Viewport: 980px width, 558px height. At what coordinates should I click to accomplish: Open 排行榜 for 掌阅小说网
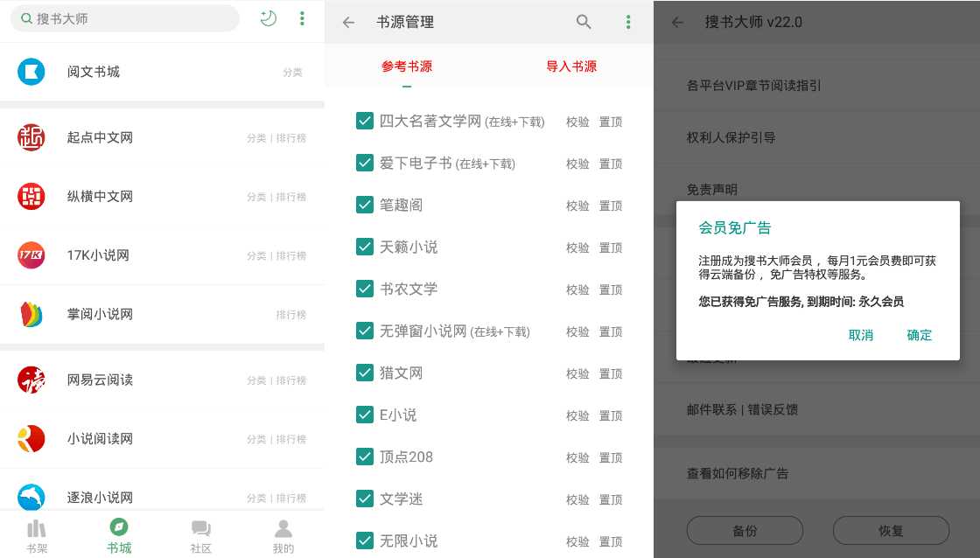(x=291, y=315)
